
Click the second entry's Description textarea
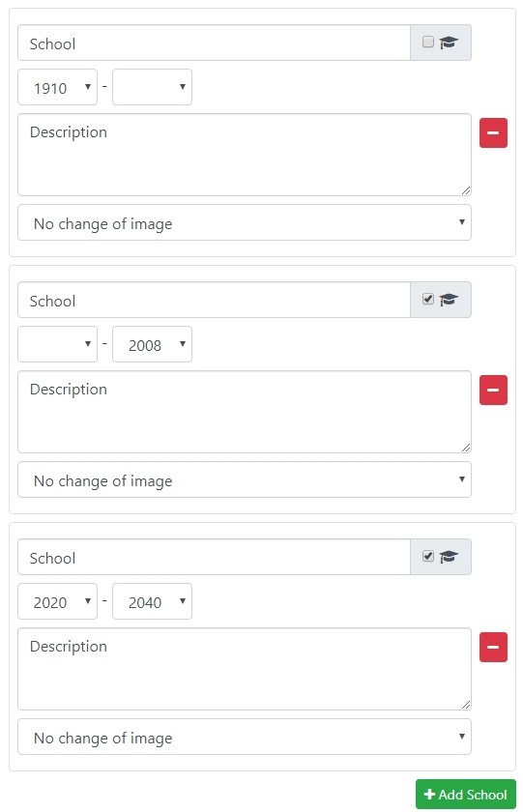click(245, 412)
